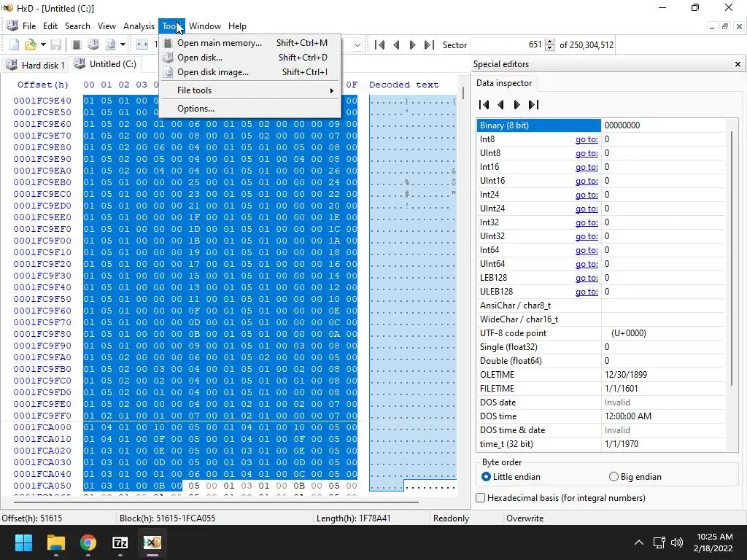The width and height of the screenshot is (747, 560).
Task: Data inspector: go to previous byte
Action: [500, 105]
